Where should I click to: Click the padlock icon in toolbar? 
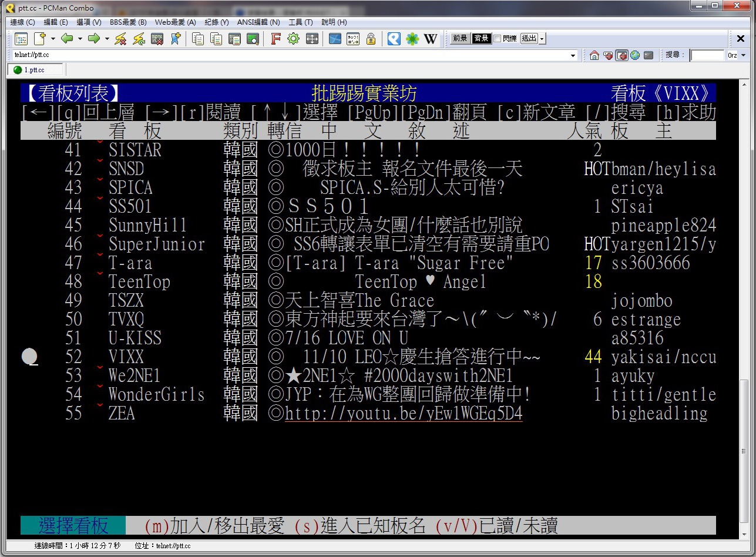[371, 39]
